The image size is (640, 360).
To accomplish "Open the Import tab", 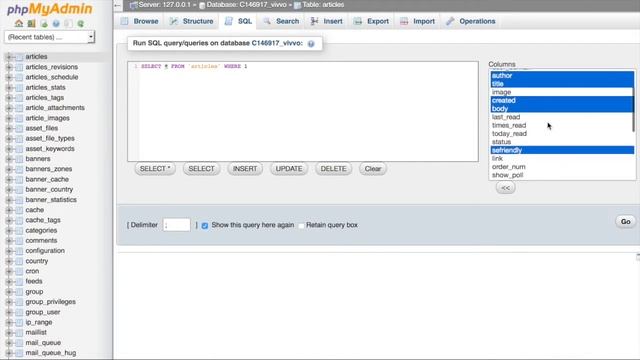I will (x=418, y=21).
